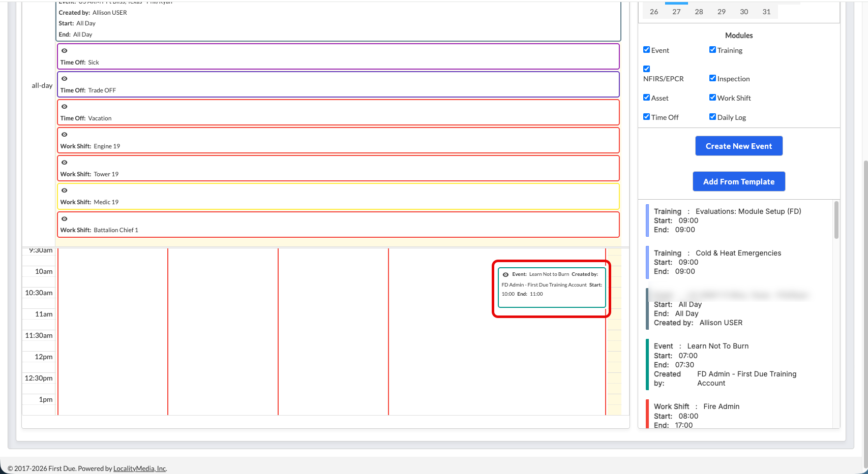Click eye icon on Learn Not to Burn event
Image resolution: width=868 pixels, height=474 pixels.
pos(505,274)
